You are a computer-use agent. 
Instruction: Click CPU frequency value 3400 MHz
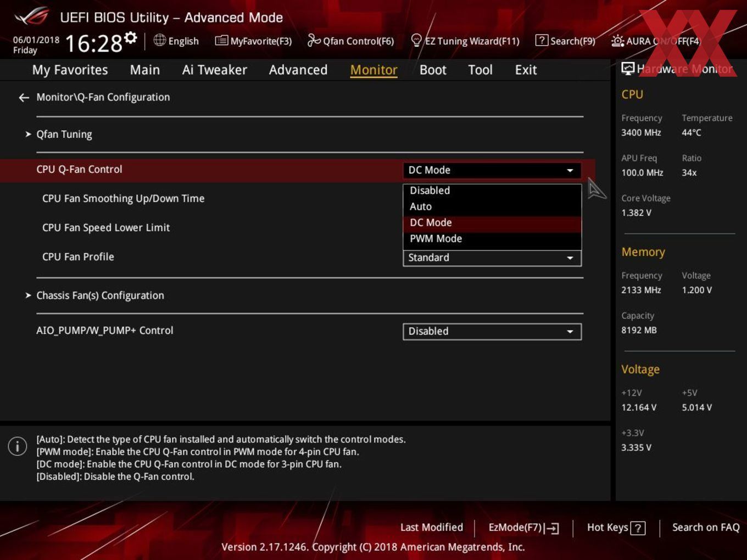tap(641, 132)
